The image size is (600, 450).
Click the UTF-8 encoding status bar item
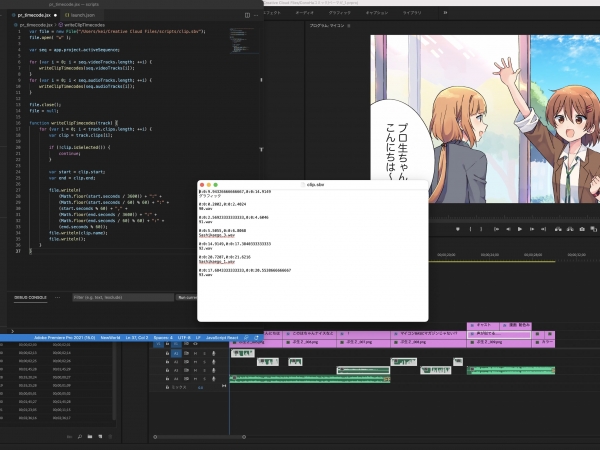pyautogui.click(x=184, y=338)
